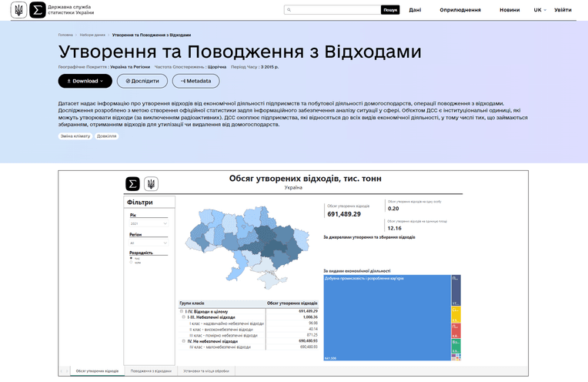Click previous page arrow in dashboard tab bar

(x=62, y=371)
